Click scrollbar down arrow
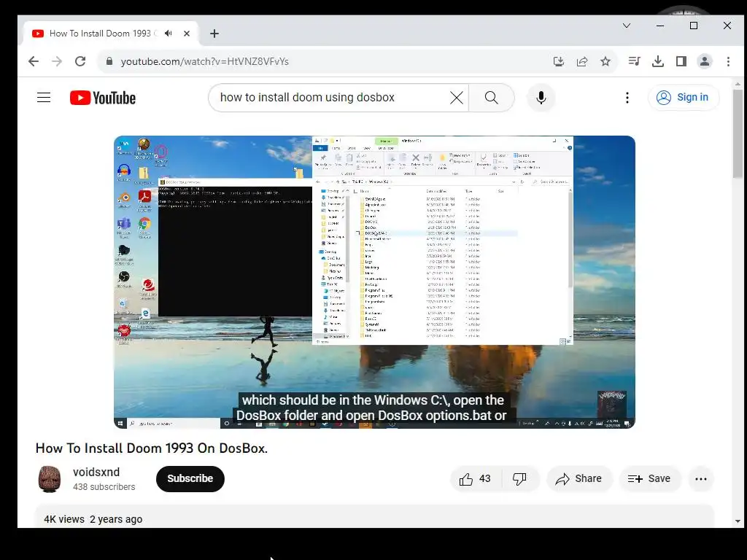This screenshot has width=747, height=560. [x=738, y=521]
